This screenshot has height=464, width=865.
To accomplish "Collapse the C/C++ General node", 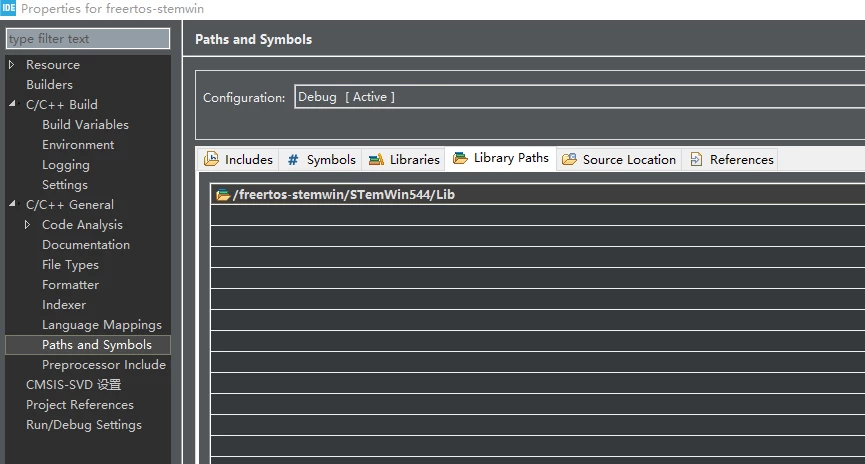I will (x=12, y=204).
